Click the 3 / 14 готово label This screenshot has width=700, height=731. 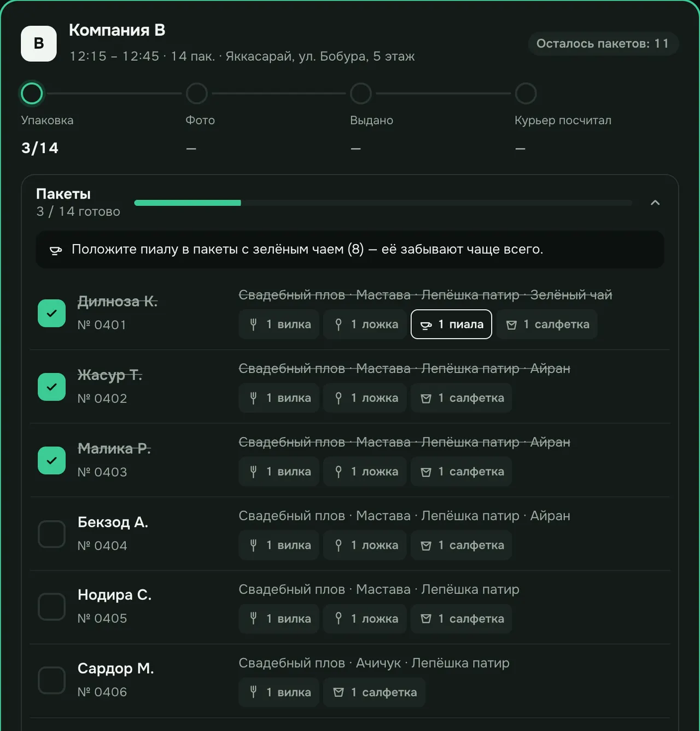78,212
